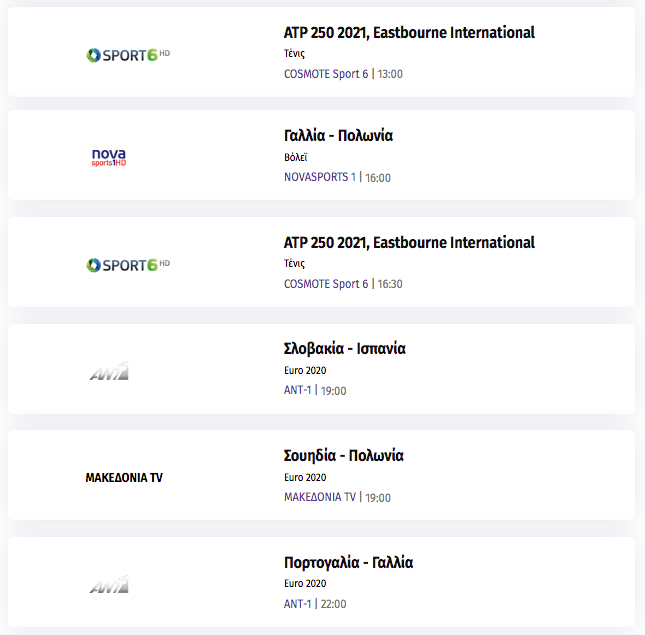Click the ANT1 logo beside Πορτογαλία - Γαλλία
Screen dimensions: 645x635
[x=109, y=584]
